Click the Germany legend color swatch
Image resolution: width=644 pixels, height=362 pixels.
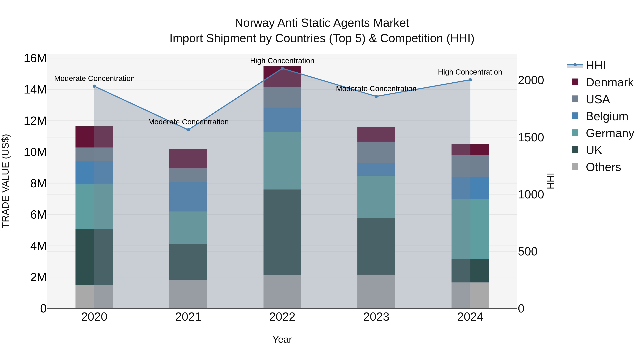pyautogui.click(x=575, y=133)
